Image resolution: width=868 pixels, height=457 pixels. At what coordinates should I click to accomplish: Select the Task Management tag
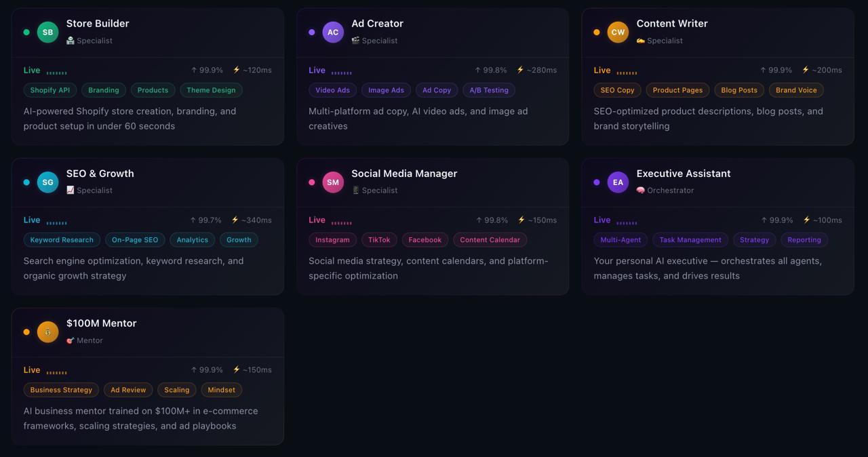point(690,240)
